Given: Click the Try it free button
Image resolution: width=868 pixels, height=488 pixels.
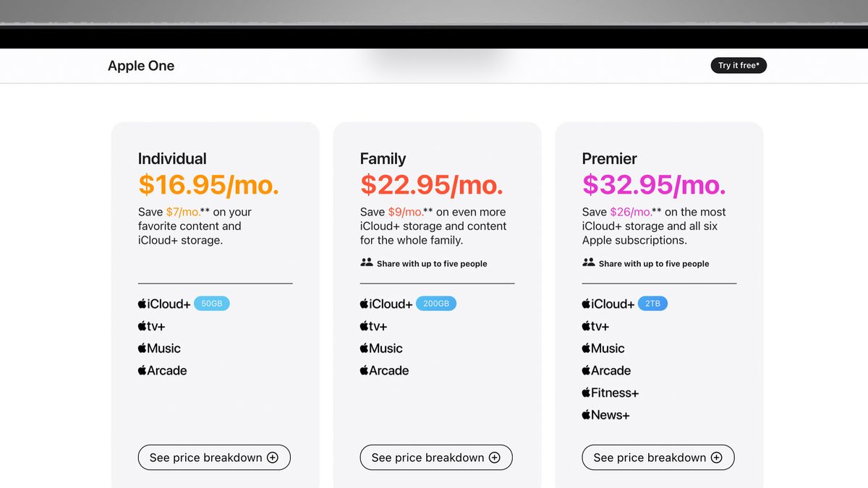Looking at the screenshot, I should [x=739, y=65].
